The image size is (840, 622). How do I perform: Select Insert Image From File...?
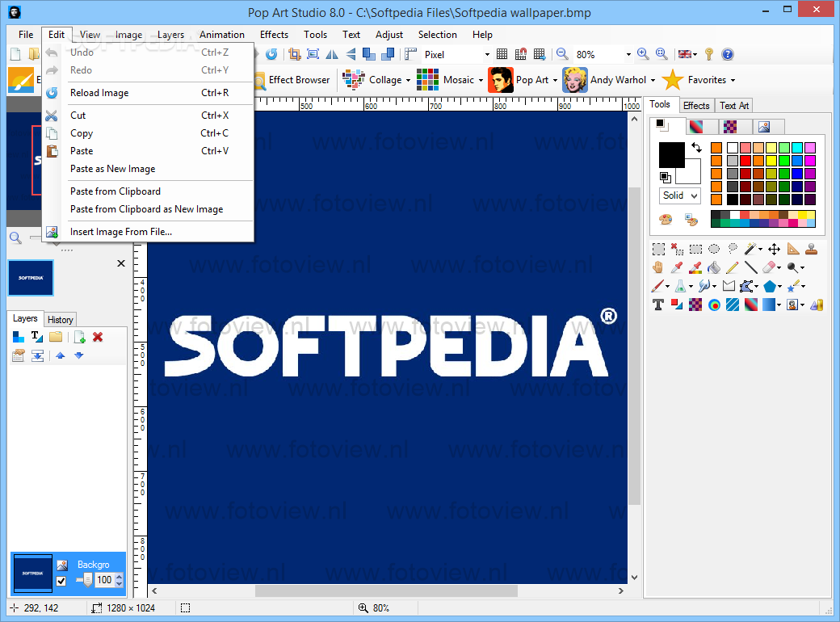click(x=147, y=232)
